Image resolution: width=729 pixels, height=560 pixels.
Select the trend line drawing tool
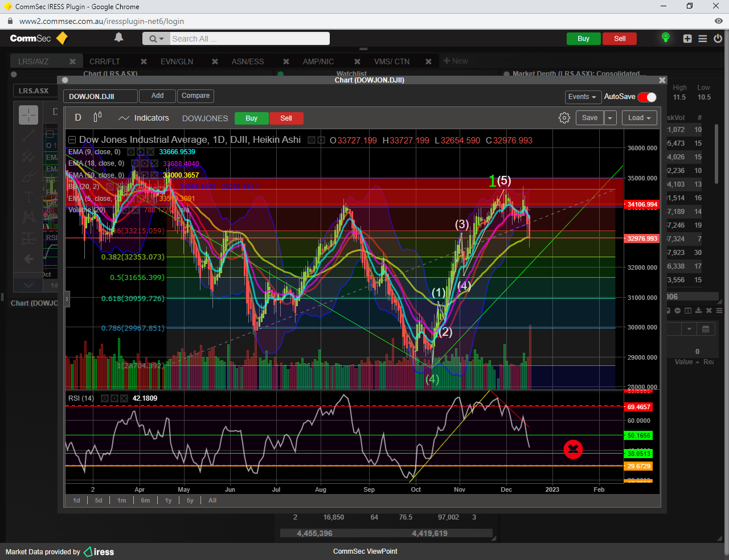tap(28, 135)
